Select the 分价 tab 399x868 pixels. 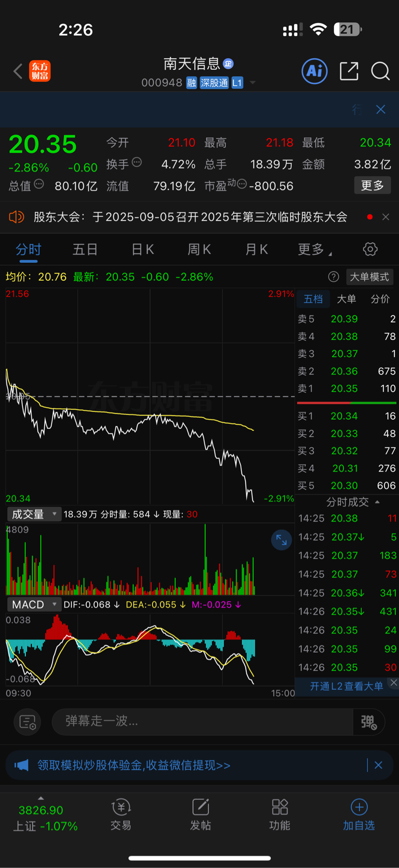(380, 299)
